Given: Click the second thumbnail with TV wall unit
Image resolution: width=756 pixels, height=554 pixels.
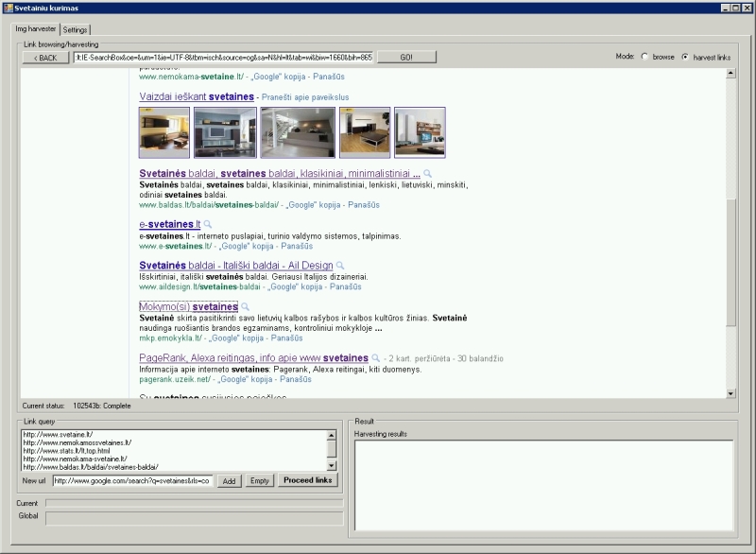Looking at the screenshot, I should (225, 132).
